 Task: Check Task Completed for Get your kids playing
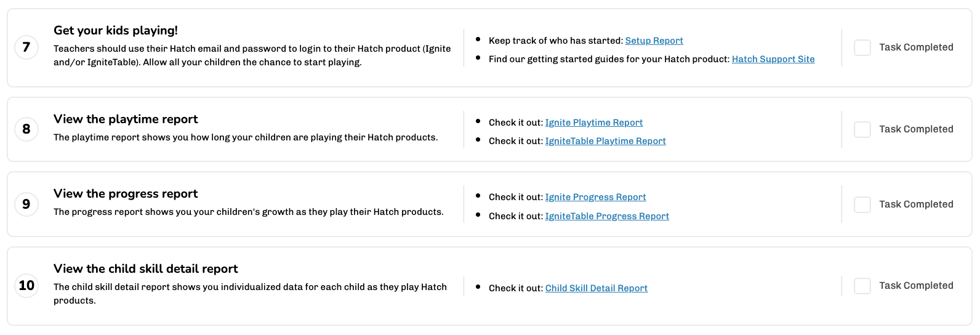tap(862, 47)
